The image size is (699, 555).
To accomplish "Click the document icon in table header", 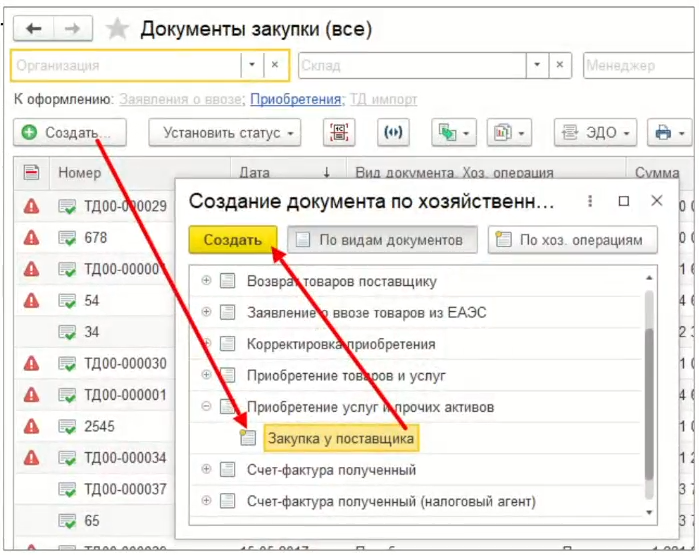I will 31,172.
